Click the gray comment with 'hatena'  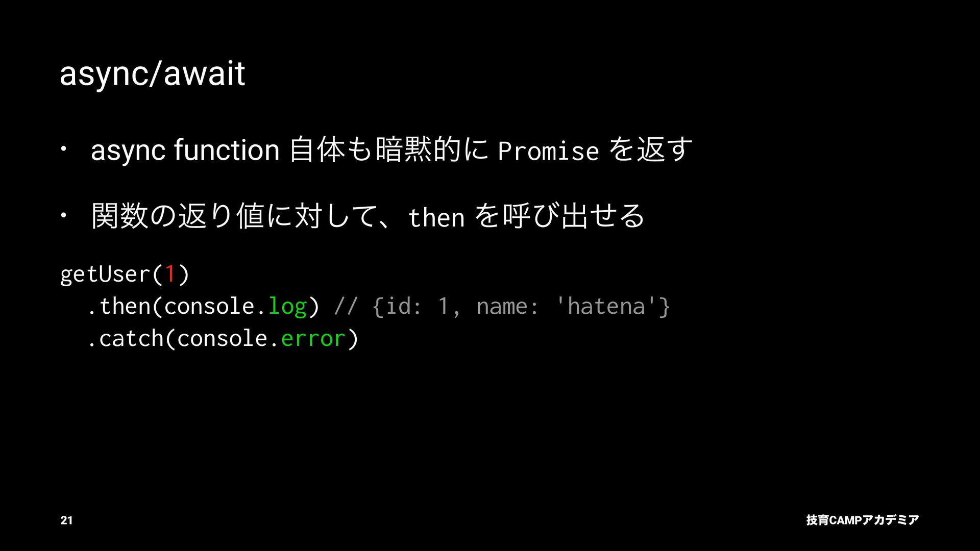point(605,307)
